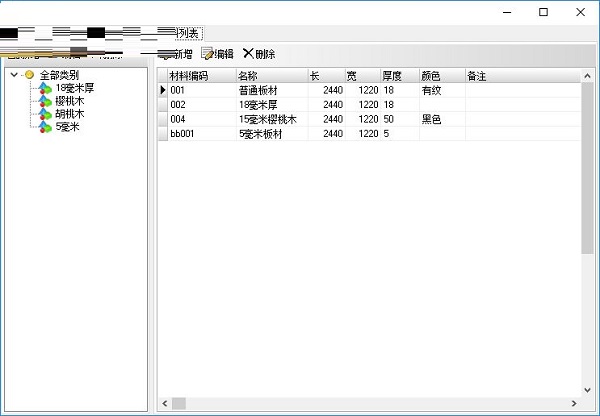Screen dimensions: 600x416
Task: Click the 编辑 (Edit) pencil icon
Action: click(208, 54)
